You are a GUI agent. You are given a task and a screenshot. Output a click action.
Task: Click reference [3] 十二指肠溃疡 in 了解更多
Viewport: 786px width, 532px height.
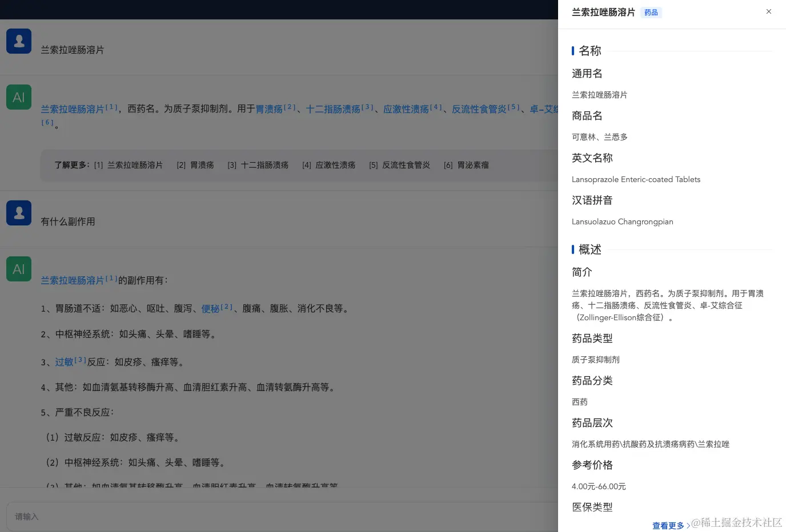258,165
